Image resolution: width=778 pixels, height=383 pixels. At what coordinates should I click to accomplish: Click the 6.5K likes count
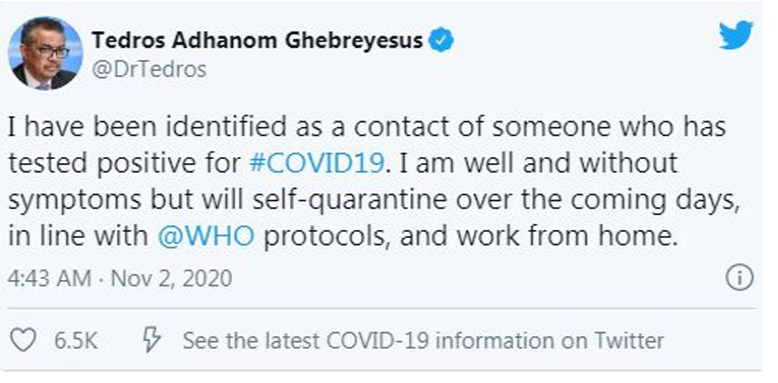tap(76, 341)
